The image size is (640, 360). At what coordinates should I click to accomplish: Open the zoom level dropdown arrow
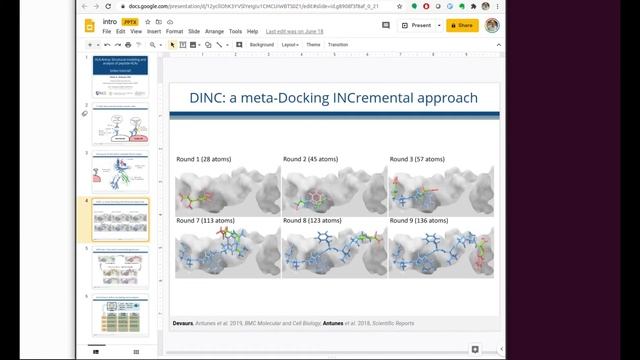[x=160, y=45]
